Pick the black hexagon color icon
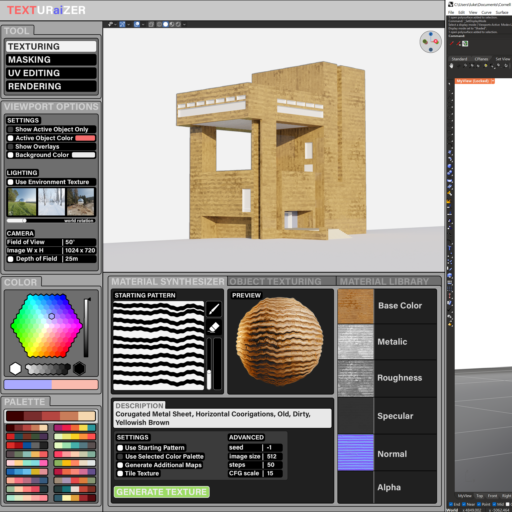The width and height of the screenshot is (512, 512). [79, 369]
